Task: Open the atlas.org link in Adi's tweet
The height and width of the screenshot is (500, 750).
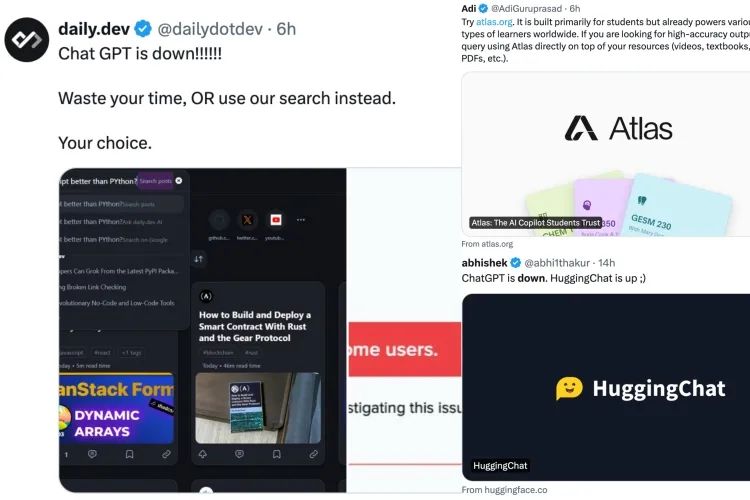Action: [494, 22]
